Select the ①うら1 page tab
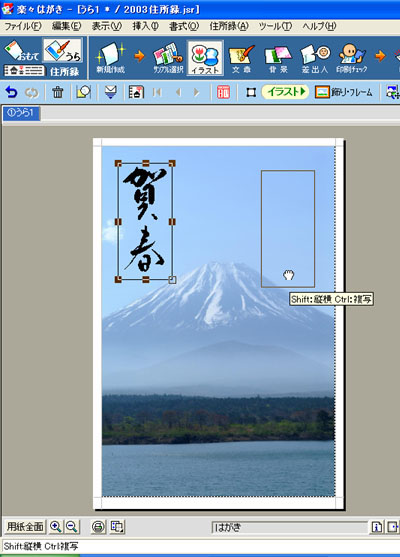This screenshot has height=557, width=400. 21,113
